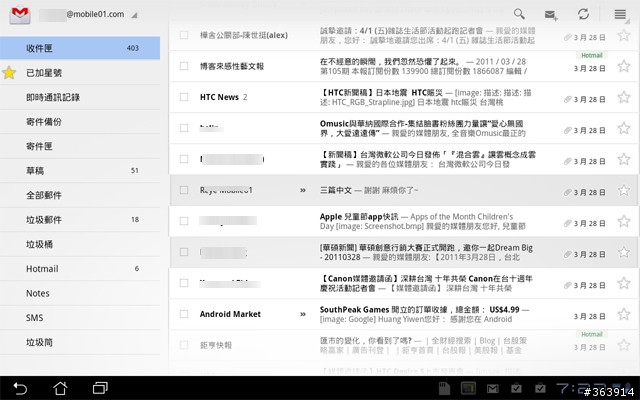This screenshot has height=400, width=640.
Task: Star the 樺舍公關部 email
Action: pos(624,35)
